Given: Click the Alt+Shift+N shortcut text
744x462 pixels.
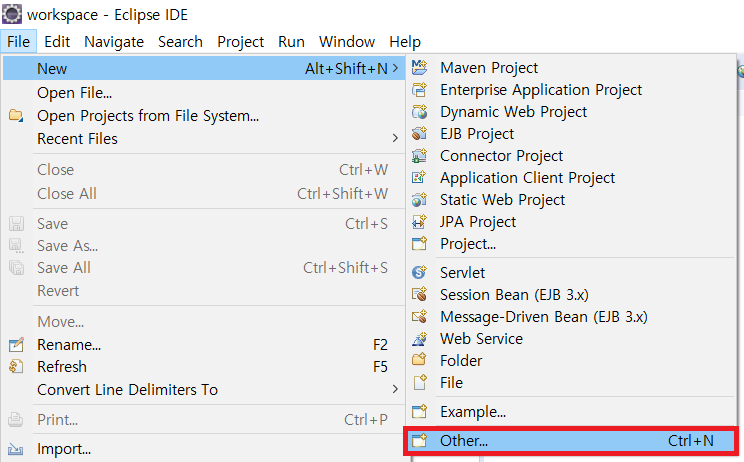Looking at the screenshot, I should pyautogui.click(x=346, y=69).
